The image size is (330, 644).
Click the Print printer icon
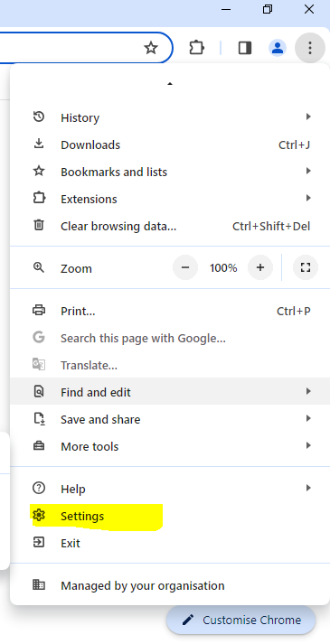[x=39, y=310]
